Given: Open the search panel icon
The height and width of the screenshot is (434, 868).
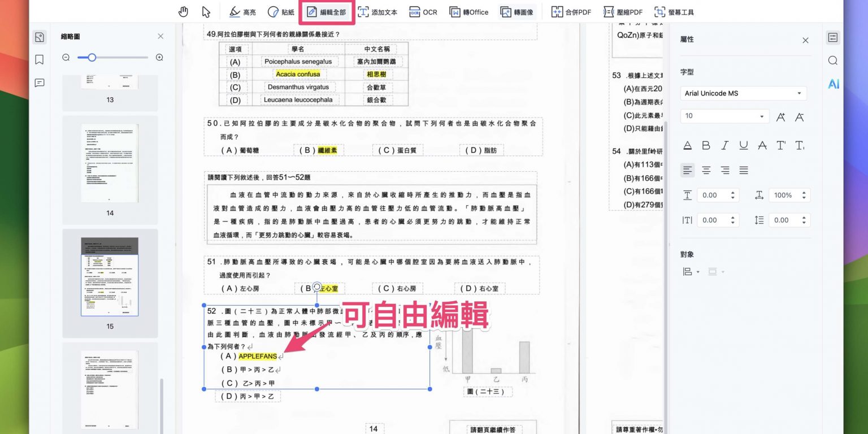Looking at the screenshot, I should pos(832,60).
